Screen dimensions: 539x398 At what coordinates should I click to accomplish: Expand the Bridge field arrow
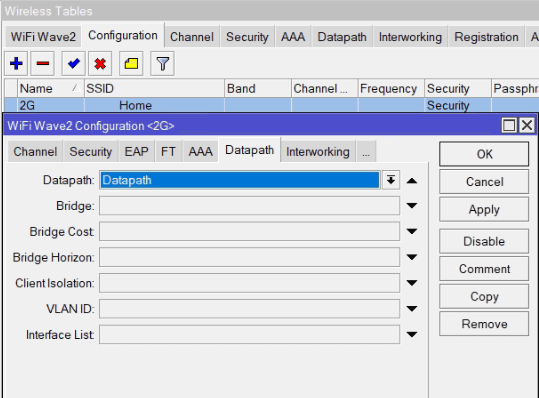(x=412, y=206)
